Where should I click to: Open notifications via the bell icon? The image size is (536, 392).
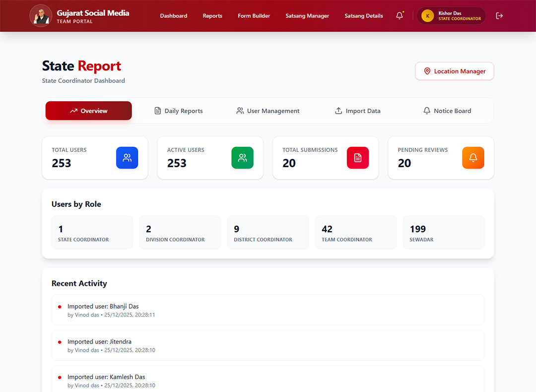point(400,15)
